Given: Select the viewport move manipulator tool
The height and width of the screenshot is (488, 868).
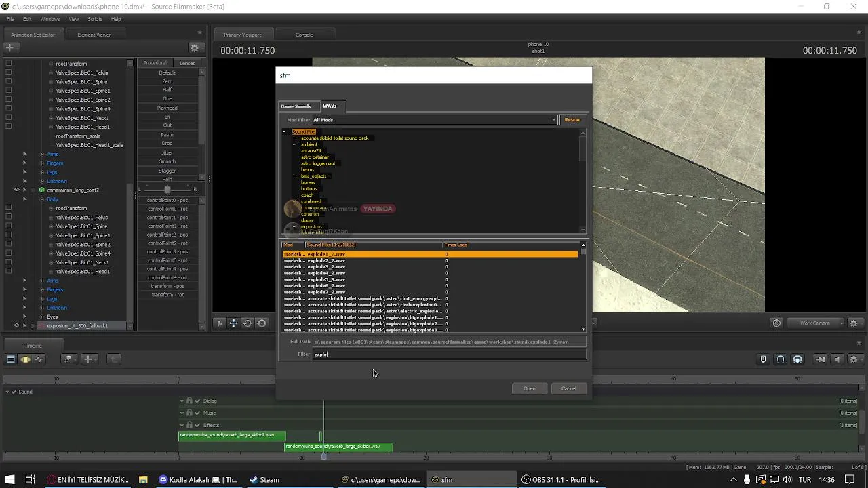Looking at the screenshot, I should tap(233, 323).
